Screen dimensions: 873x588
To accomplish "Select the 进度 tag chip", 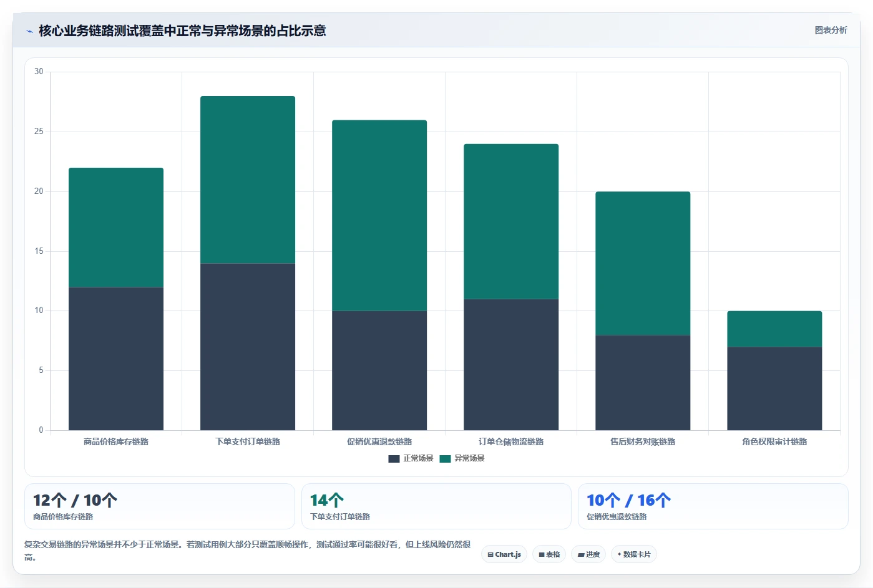I will (588, 554).
